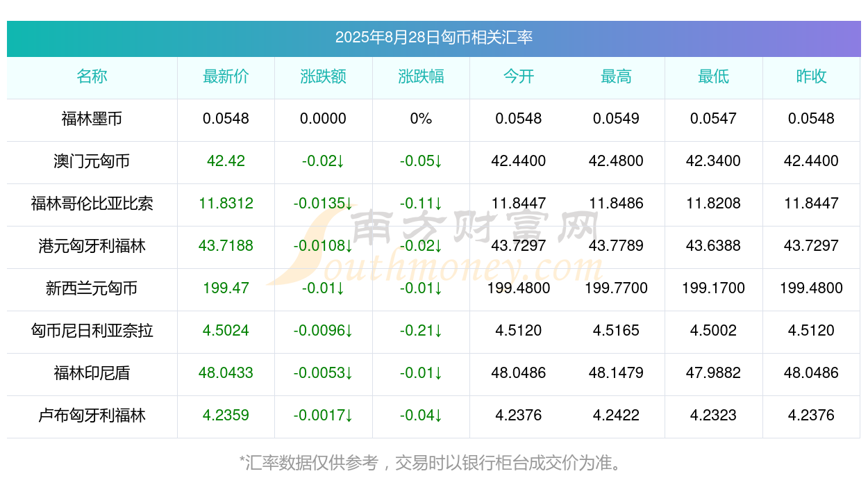Viewport: 868px width, 485px height.
Task: Click the high value 43.7789
Action: [x=616, y=246]
